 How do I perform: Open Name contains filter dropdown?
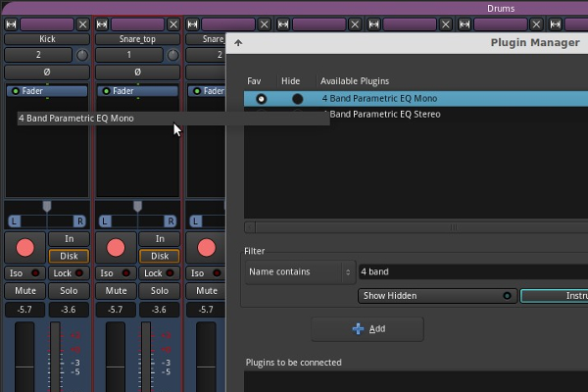point(301,272)
